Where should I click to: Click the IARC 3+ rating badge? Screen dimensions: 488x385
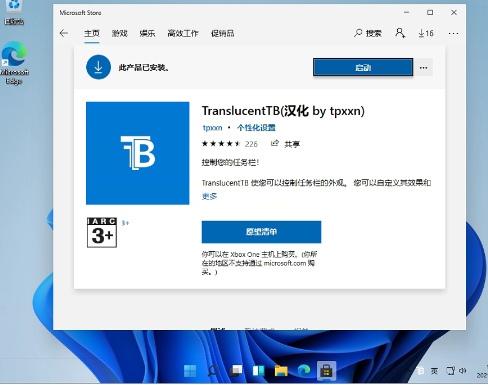(x=102, y=233)
